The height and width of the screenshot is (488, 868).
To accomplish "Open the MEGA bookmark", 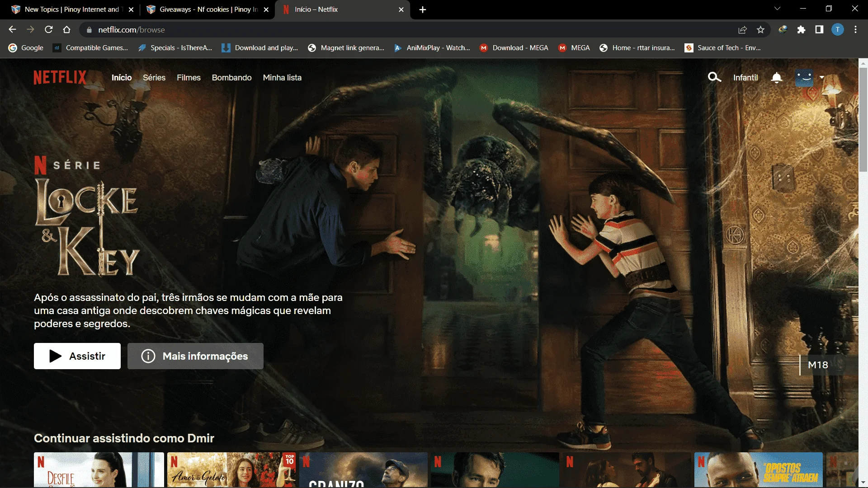I will (x=574, y=48).
